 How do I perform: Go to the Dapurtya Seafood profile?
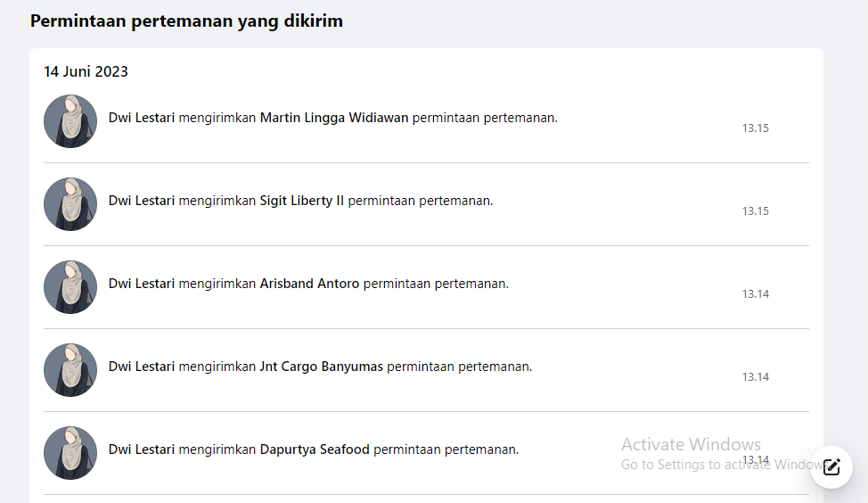(315, 449)
